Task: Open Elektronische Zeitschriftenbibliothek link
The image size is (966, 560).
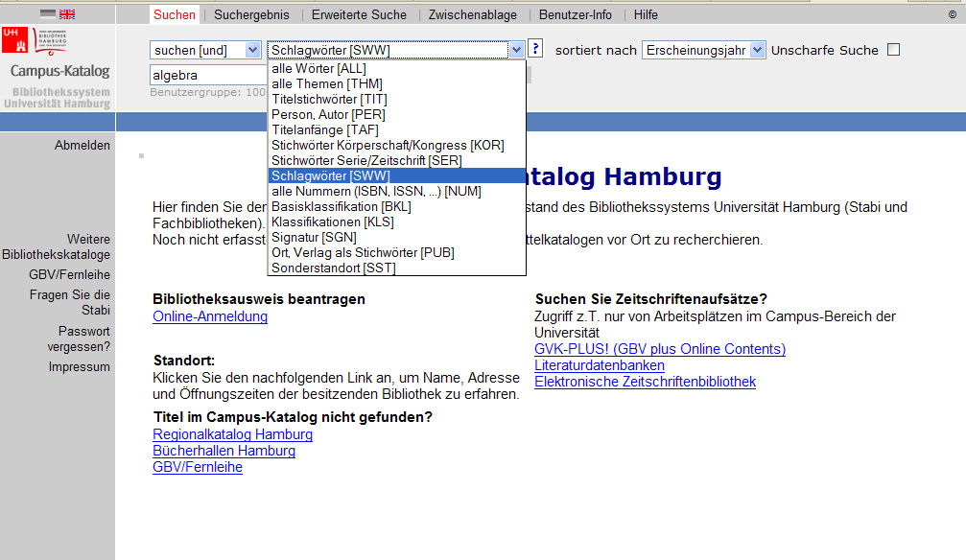Action: click(645, 382)
